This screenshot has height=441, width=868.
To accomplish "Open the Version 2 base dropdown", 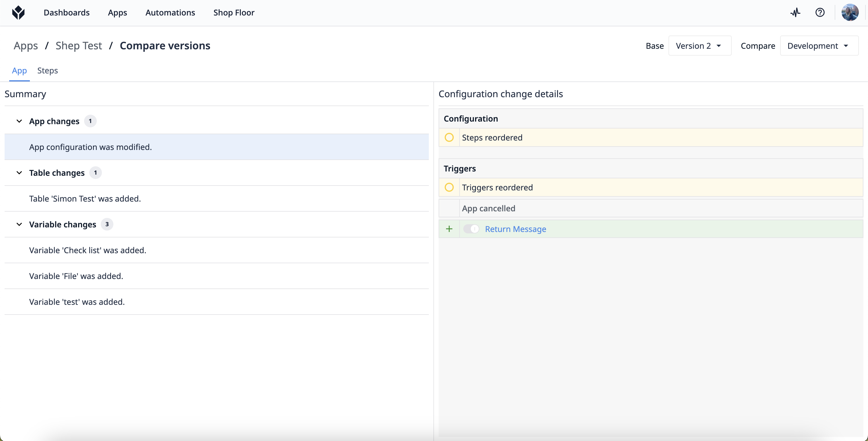I will pyautogui.click(x=700, y=45).
